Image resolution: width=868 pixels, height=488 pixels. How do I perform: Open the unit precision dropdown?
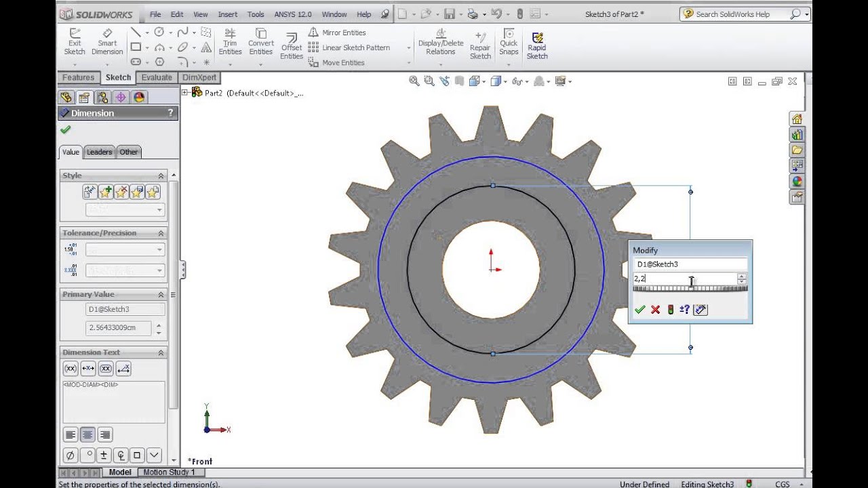point(125,270)
